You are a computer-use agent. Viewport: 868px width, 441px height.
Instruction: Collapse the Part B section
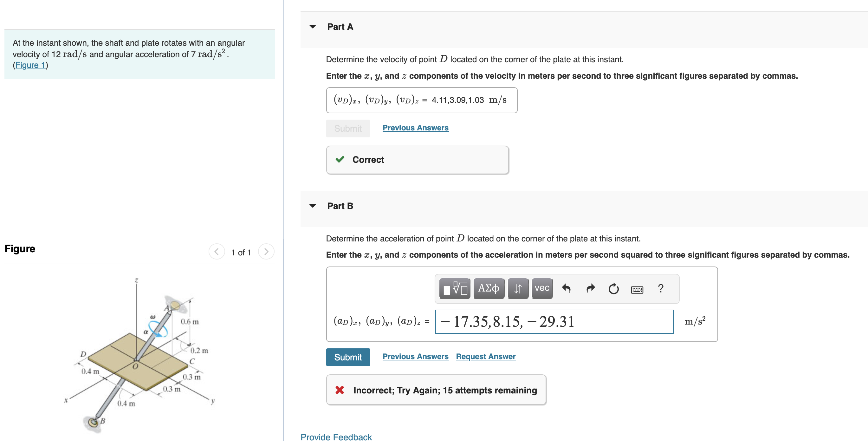[x=313, y=206]
